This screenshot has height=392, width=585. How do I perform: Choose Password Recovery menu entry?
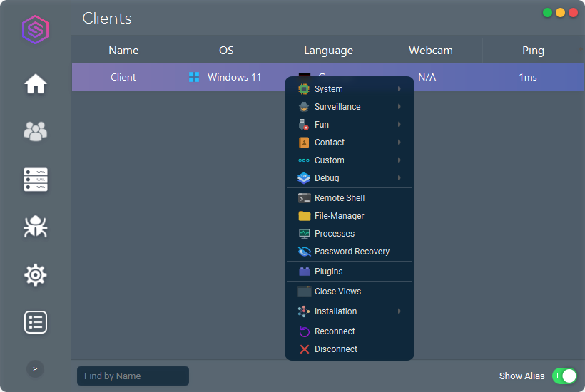coord(349,252)
